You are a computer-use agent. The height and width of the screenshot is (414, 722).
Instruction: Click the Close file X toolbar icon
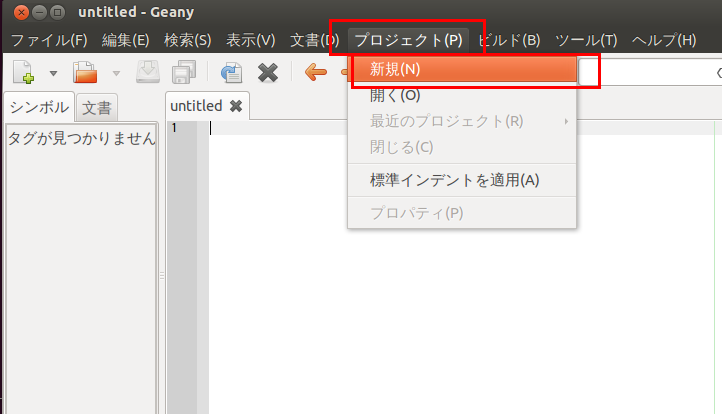click(x=268, y=73)
